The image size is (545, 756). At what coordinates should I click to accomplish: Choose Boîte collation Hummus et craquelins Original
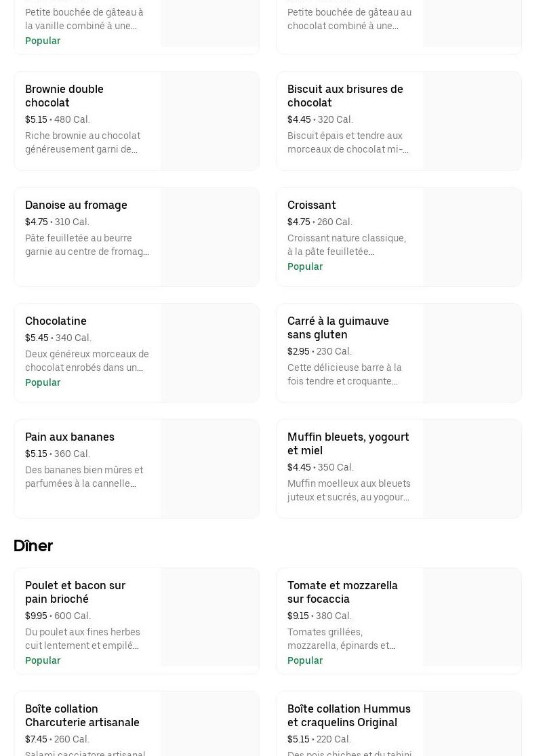[349, 715]
